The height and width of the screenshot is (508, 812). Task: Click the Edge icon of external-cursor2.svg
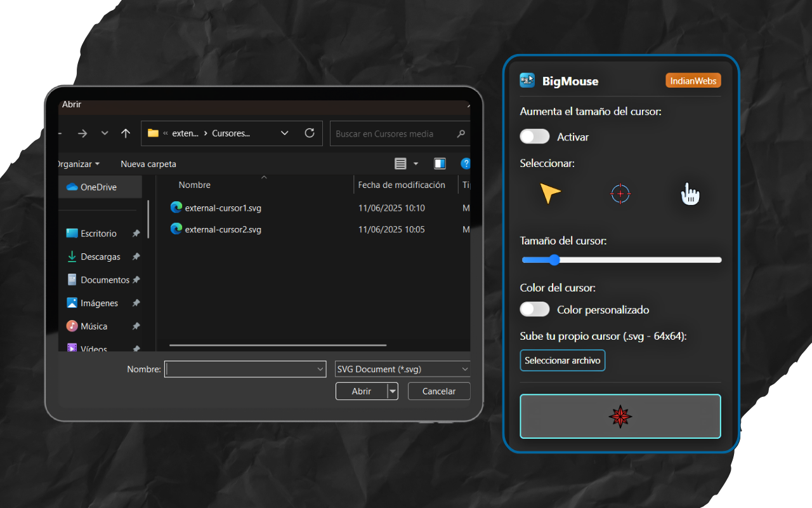click(x=176, y=229)
